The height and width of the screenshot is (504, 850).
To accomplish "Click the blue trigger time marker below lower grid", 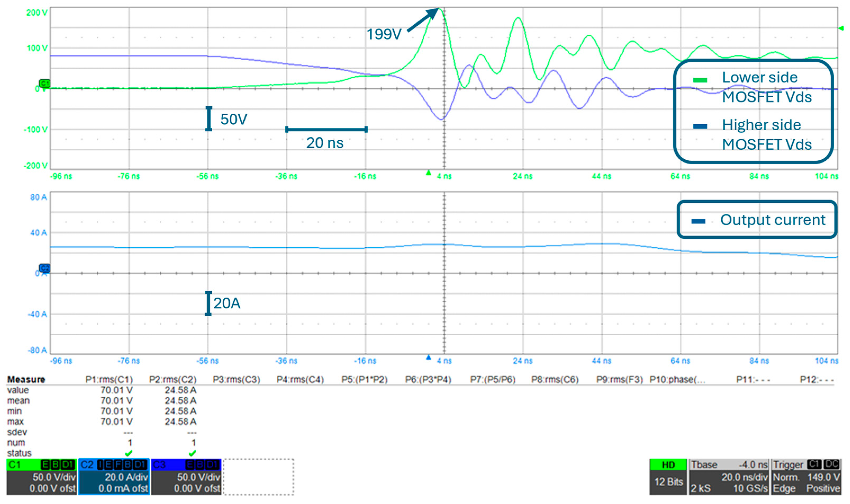I will [x=429, y=357].
